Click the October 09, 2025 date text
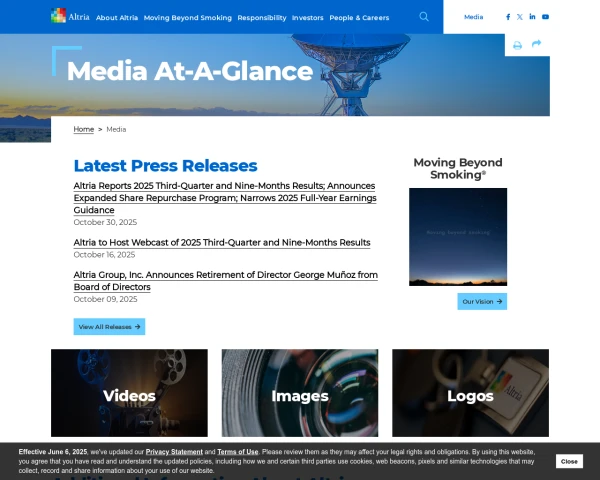Viewport: 600px width, 480px height. 105,299
